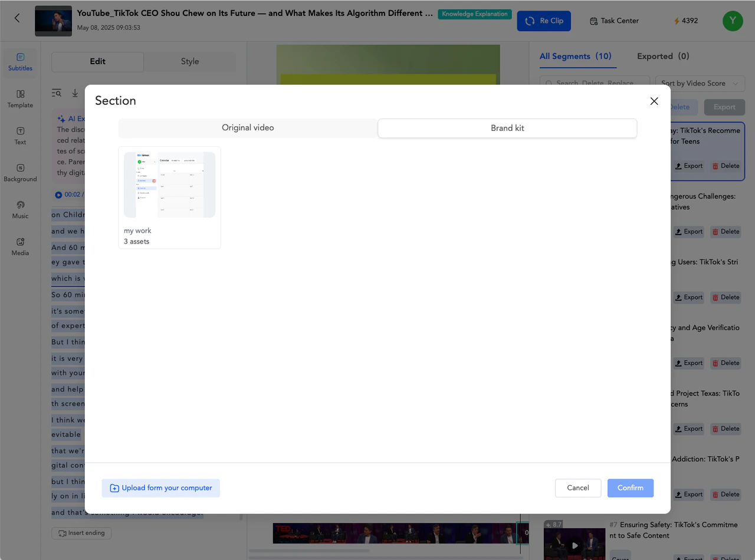Image resolution: width=755 pixels, height=560 pixels.
Task: Click the YouTube_TikTok CEO Shou Chew project title
Action: [x=255, y=13]
